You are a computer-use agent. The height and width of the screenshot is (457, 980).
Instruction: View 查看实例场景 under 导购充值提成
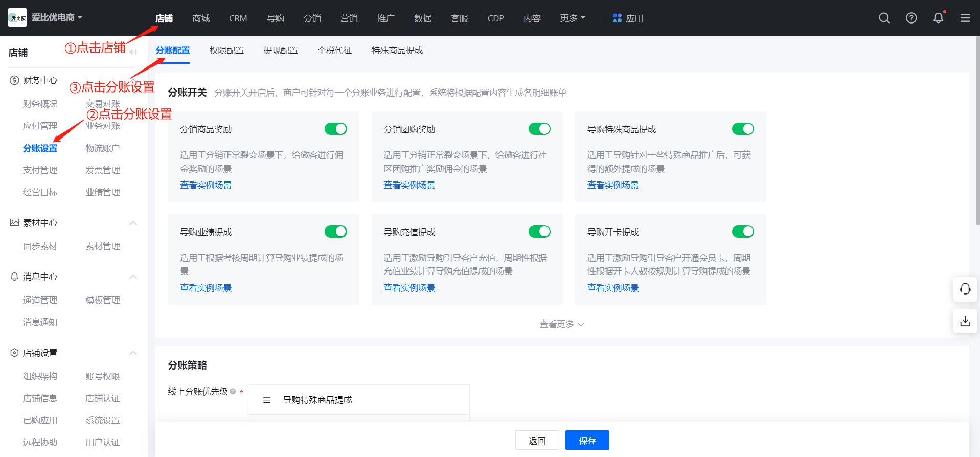click(409, 288)
